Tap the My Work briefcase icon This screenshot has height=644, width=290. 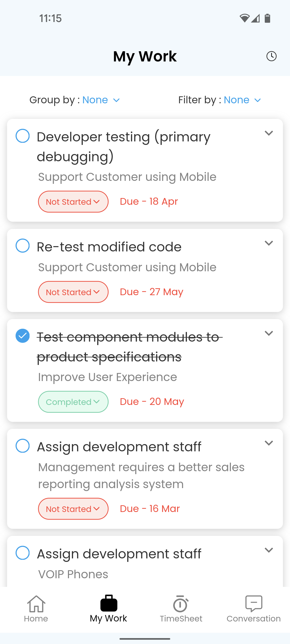[x=109, y=603]
